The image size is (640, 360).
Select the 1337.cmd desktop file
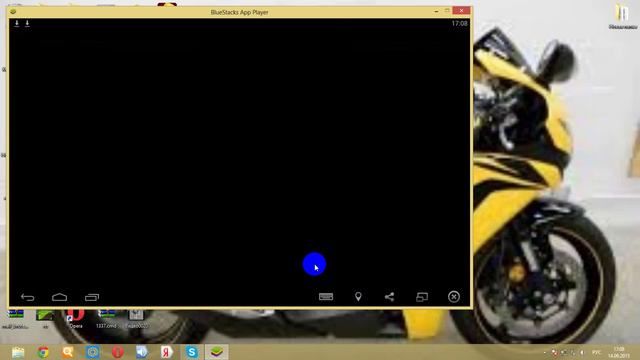click(x=106, y=319)
